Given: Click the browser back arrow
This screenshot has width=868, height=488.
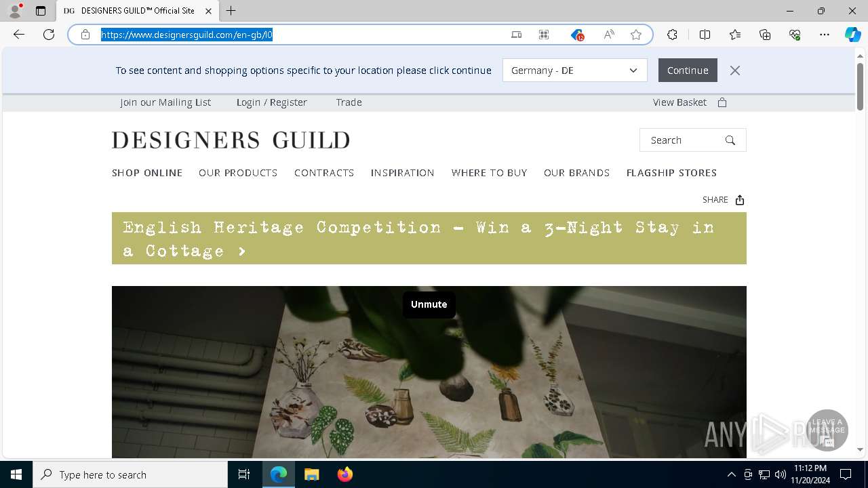Looking at the screenshot, I should 19,35.
